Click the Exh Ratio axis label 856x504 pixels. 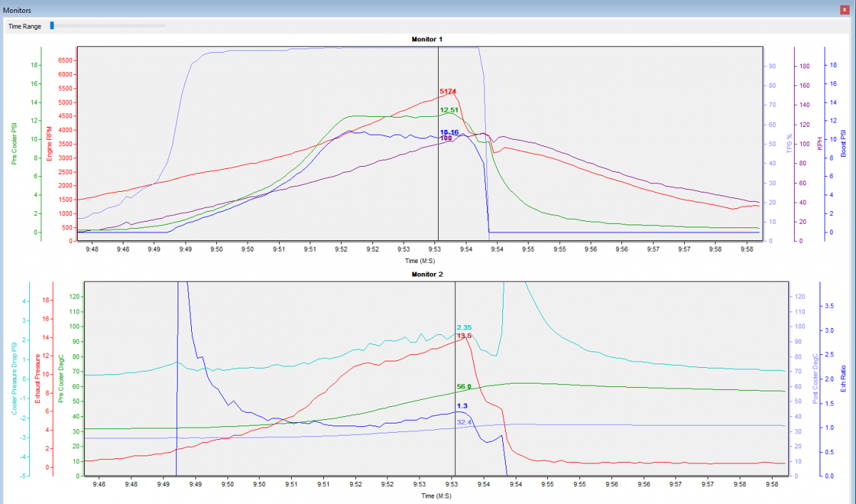click(843, 379)
